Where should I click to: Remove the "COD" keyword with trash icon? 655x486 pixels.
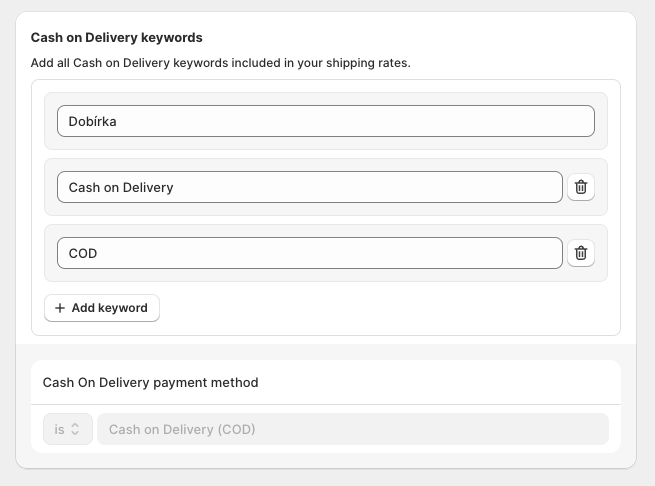pyautogui.click(x=581, y=253)
